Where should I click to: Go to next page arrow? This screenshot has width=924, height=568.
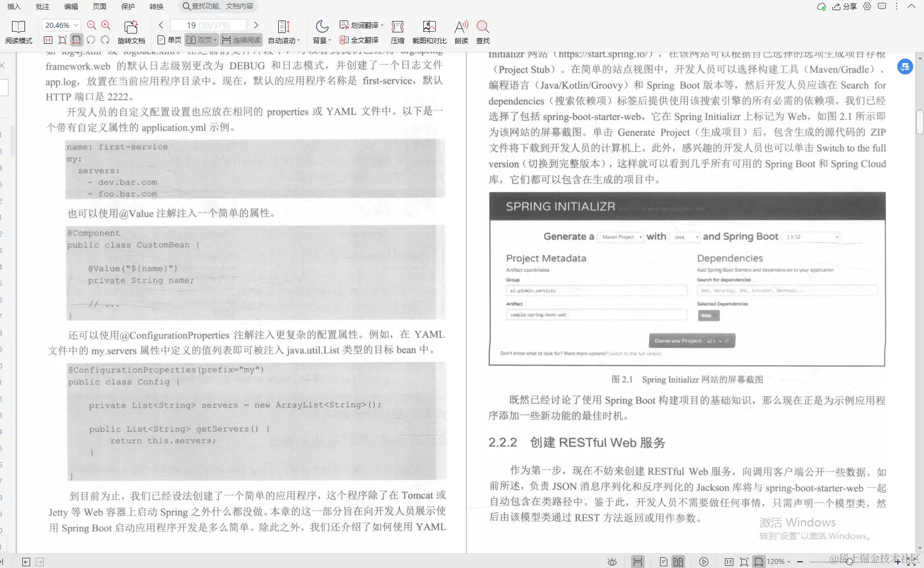(x=256, y=25)
